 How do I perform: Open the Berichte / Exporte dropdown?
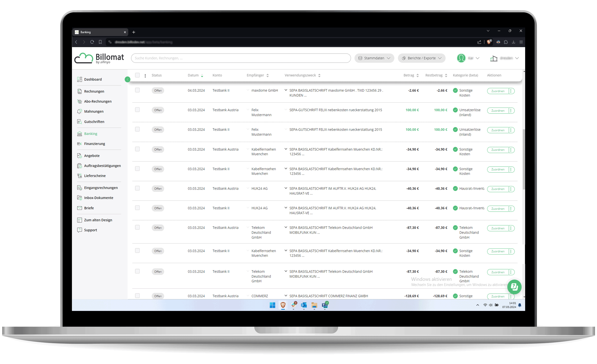click(x=421, y=58)
